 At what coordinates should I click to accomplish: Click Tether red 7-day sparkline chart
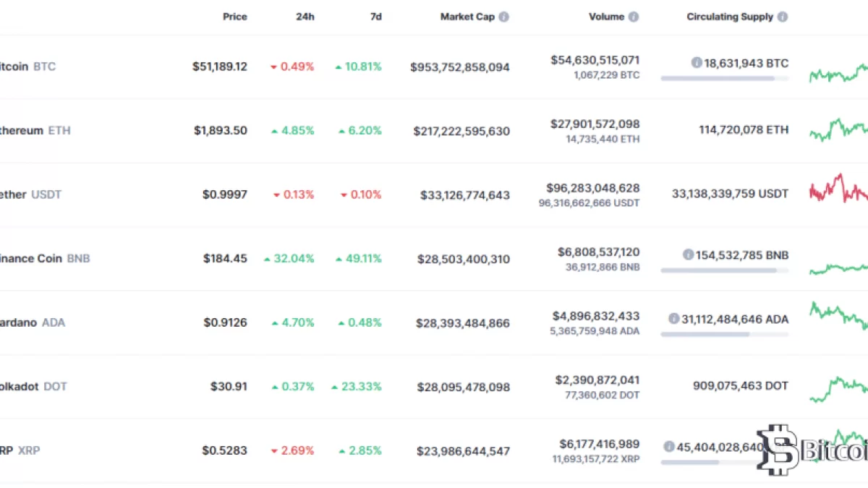838,189
